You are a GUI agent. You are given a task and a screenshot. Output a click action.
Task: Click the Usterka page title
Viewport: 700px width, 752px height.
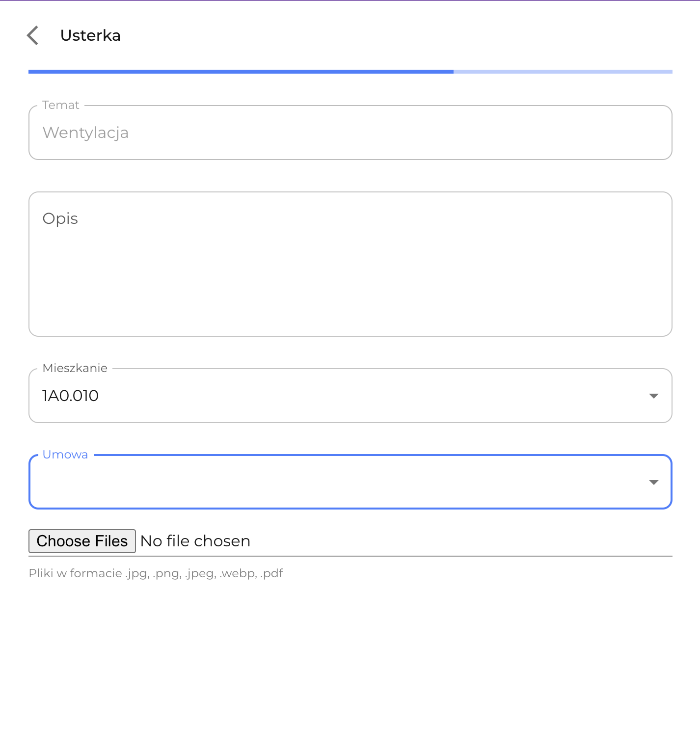coord(90,35)
